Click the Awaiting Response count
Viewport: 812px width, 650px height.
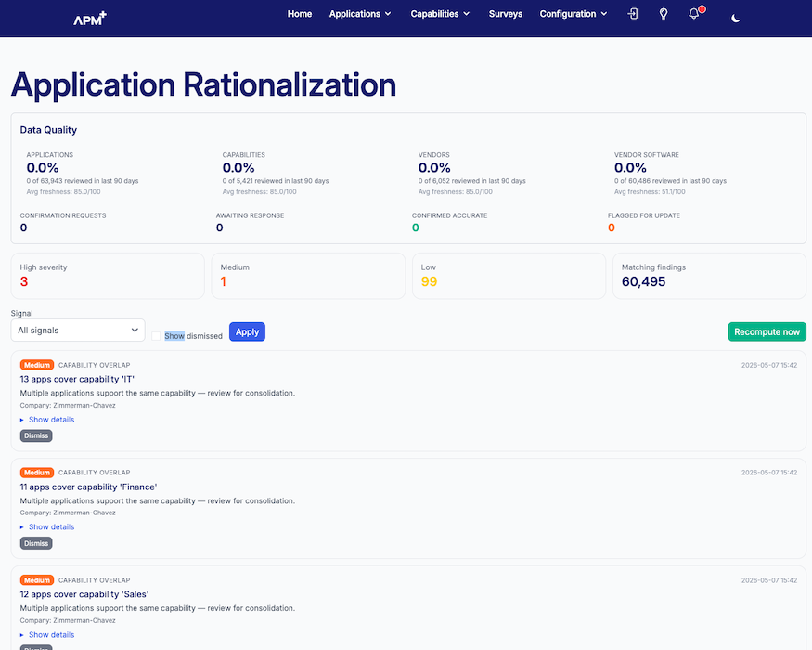[x=220, y=227]
